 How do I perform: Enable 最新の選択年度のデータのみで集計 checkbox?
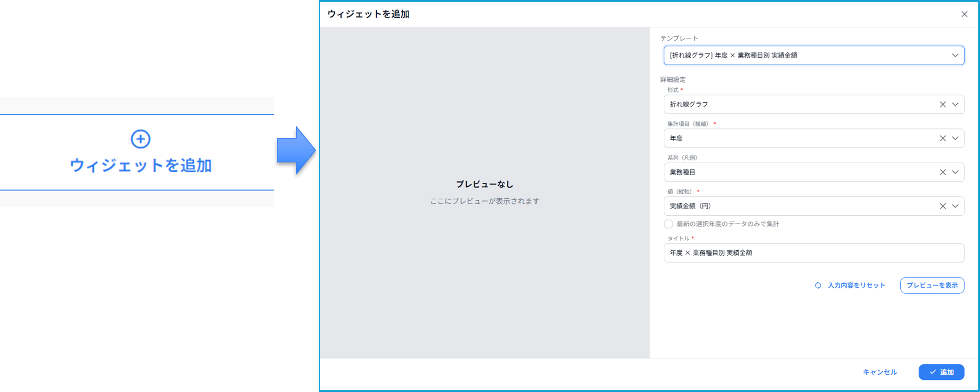(668, 224)
